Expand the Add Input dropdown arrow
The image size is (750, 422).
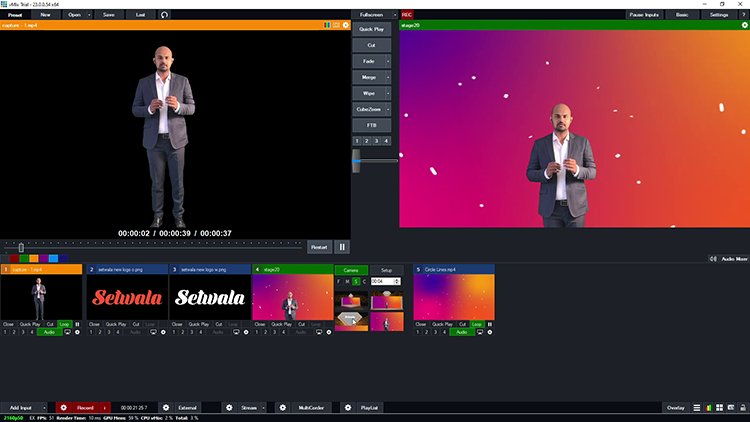[44, 408]
